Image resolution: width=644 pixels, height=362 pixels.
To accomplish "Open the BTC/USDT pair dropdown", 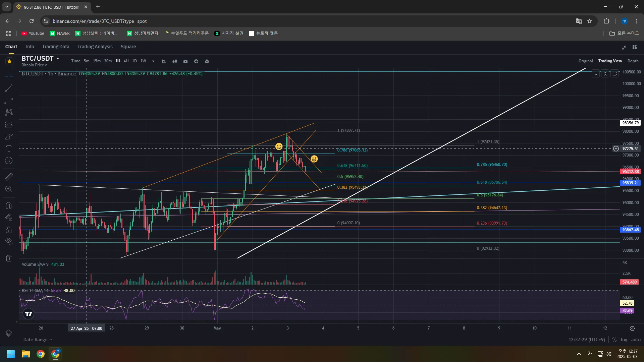I will tap(58, 59).
